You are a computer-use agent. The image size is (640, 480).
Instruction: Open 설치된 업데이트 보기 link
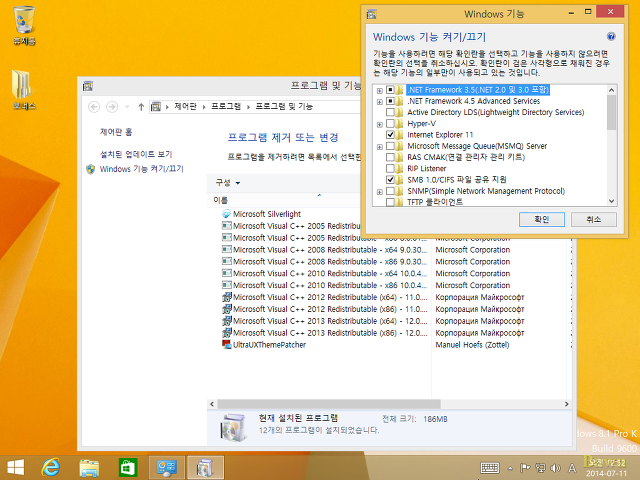tap(136, 154)
